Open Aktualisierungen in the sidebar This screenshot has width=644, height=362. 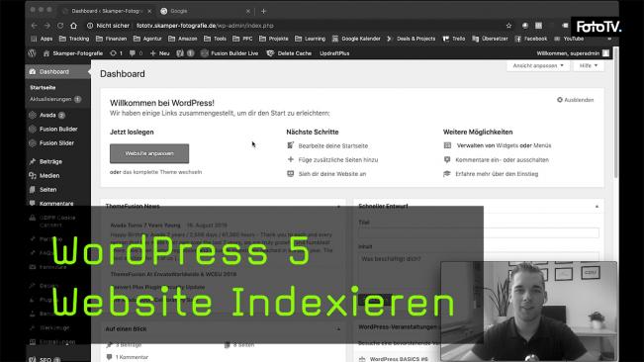[55, 99]
